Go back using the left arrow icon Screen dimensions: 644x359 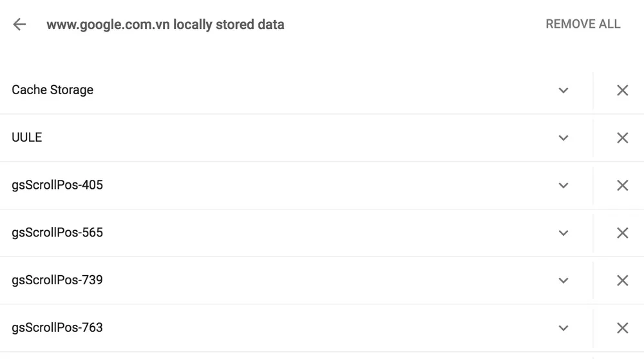pos(19,24)
